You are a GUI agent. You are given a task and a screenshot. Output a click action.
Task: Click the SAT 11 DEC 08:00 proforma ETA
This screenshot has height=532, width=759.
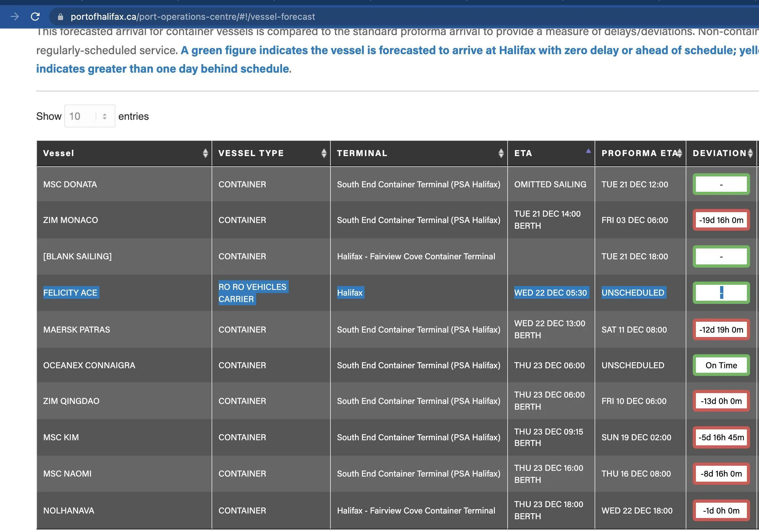pos(634,330)
